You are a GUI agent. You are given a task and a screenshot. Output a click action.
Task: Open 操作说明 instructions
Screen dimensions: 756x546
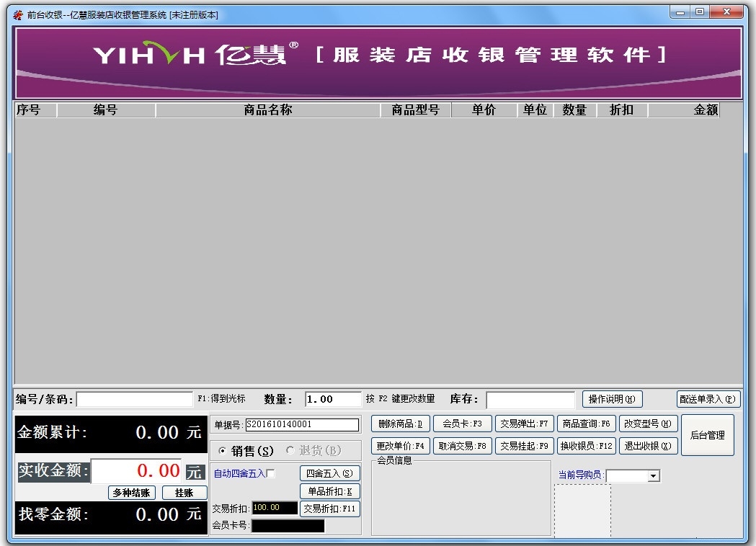pyautogui.click(x=612, y=399)
